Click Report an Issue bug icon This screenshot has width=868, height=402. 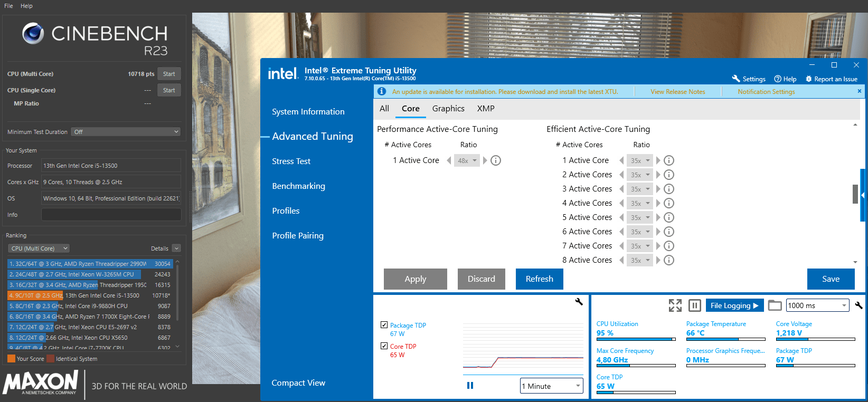(808, 79)
